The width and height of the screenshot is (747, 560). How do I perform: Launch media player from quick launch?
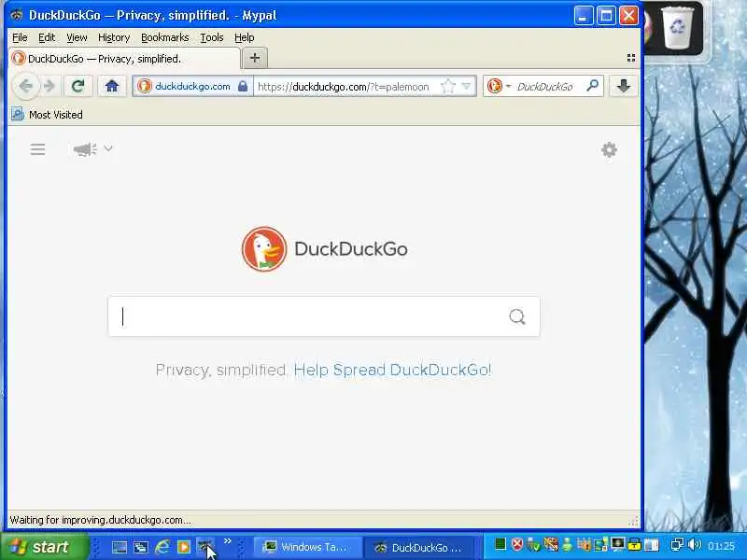[184, 547]
